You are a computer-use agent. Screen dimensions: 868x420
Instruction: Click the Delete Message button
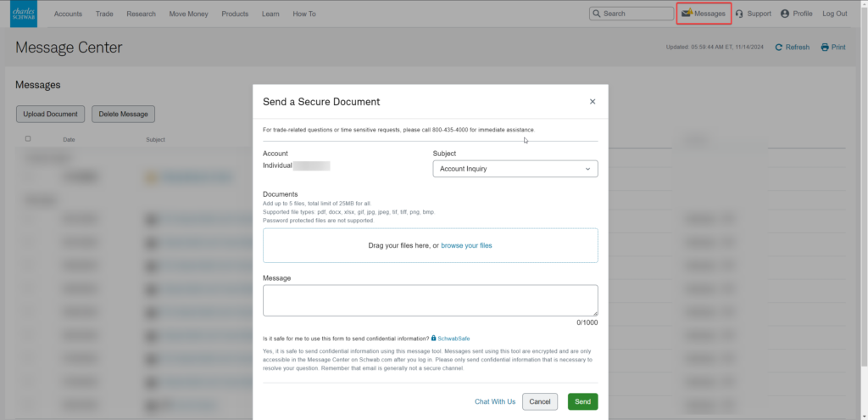click(124, 115)
